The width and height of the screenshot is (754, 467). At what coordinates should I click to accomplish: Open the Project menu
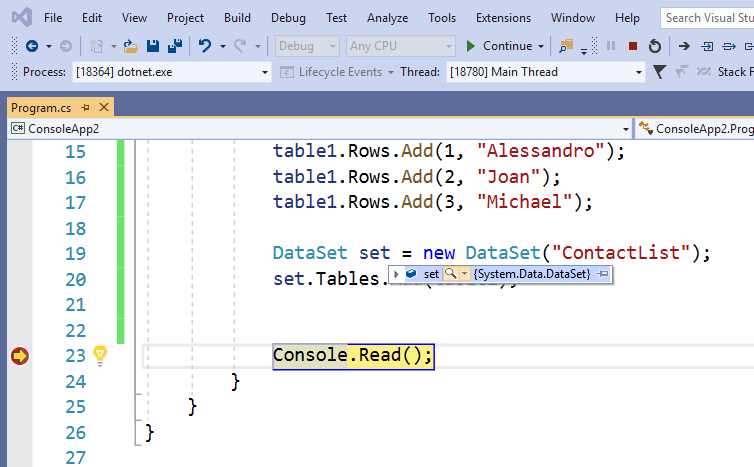(185, 18)
